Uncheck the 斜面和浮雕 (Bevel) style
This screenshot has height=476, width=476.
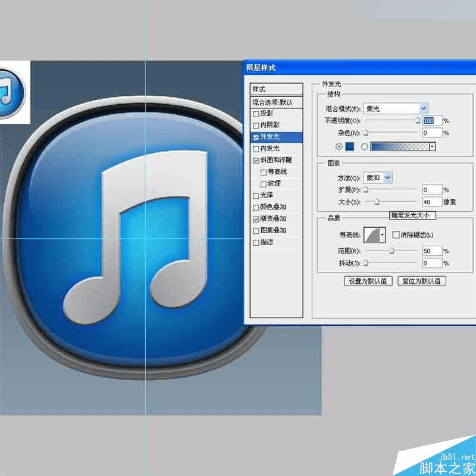(x=257, y=159)
